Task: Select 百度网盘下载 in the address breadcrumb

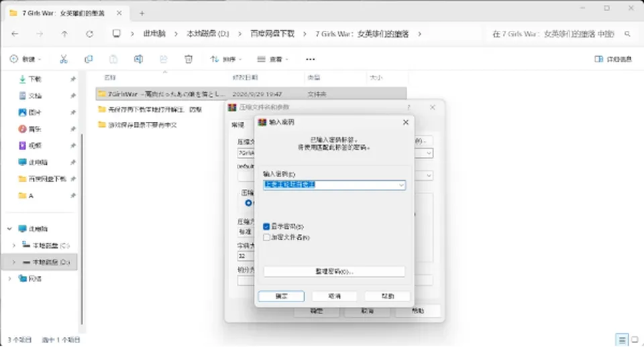Action: pyautogui.click(x=272, y=34)
